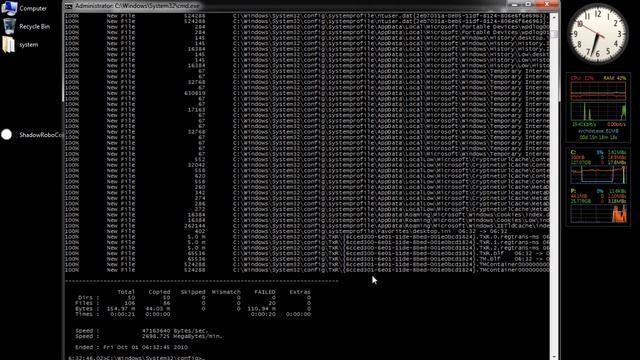Minimize the Administrator cmd.exe window
This screenshot has width=640, height=360.
coord(515,4)
